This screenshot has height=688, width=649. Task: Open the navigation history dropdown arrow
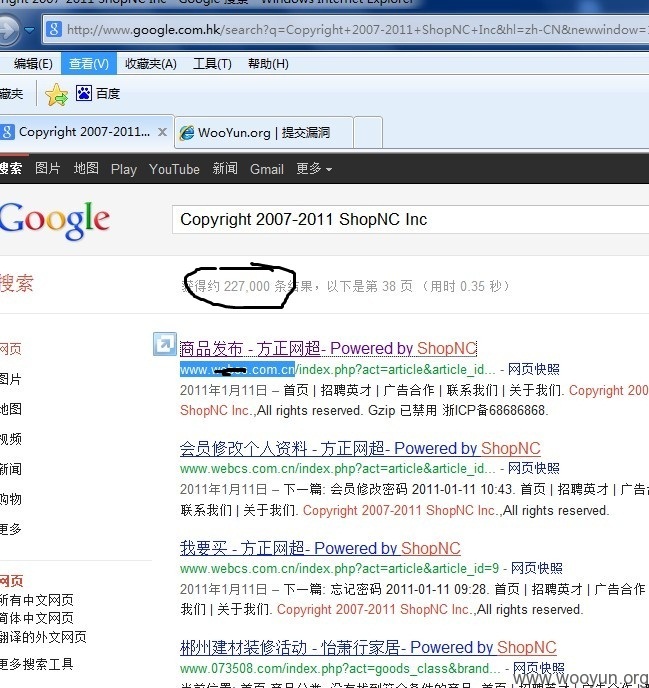[x=30, y=30]
